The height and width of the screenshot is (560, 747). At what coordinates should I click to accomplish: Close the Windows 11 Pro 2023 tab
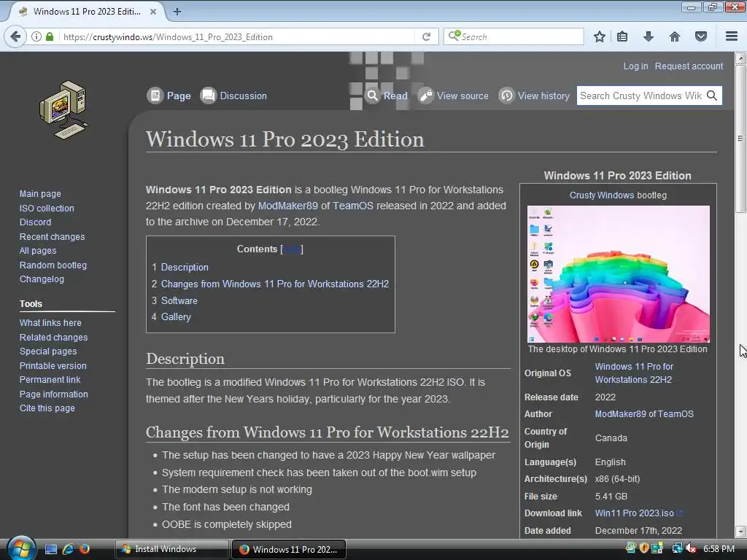coord(153,12)
